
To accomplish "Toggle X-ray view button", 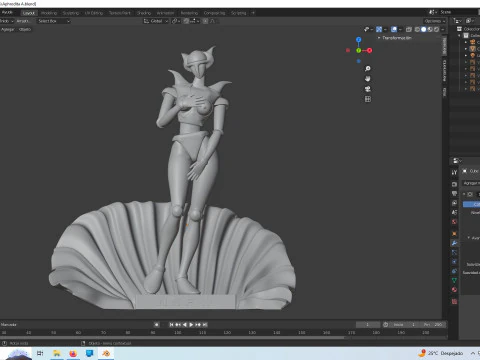I will [409, 29].
